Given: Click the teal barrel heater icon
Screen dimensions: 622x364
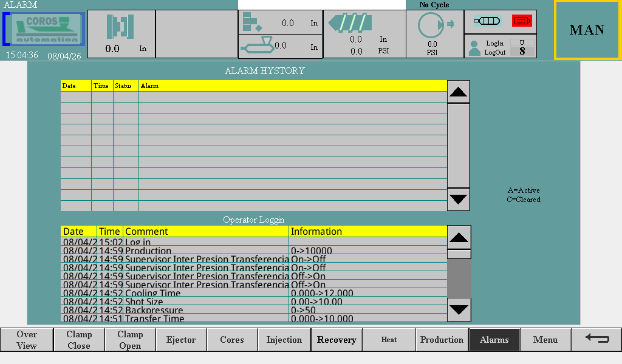Looking at the screenshot, I should 487,21.
